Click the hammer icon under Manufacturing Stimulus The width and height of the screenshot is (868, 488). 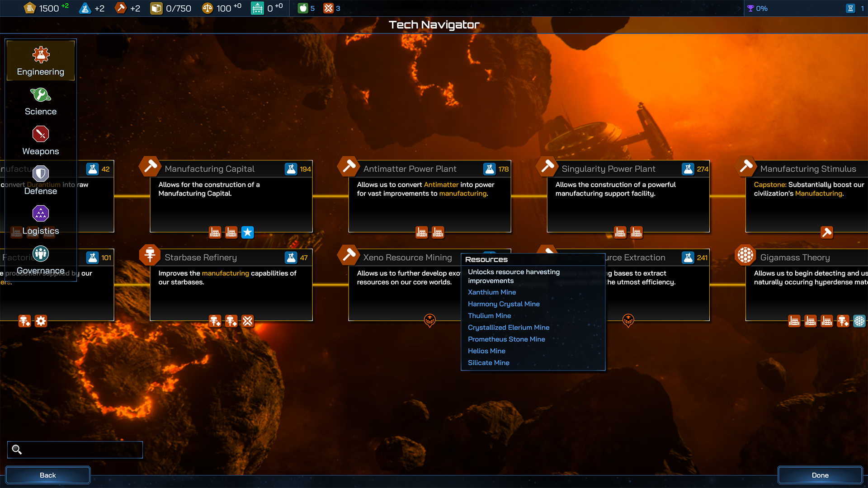[x=826, y=232]
